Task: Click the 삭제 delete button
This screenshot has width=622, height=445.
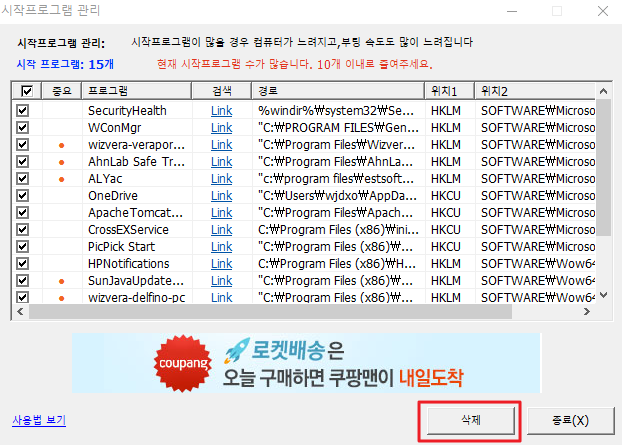Action: tap(470, 420)
